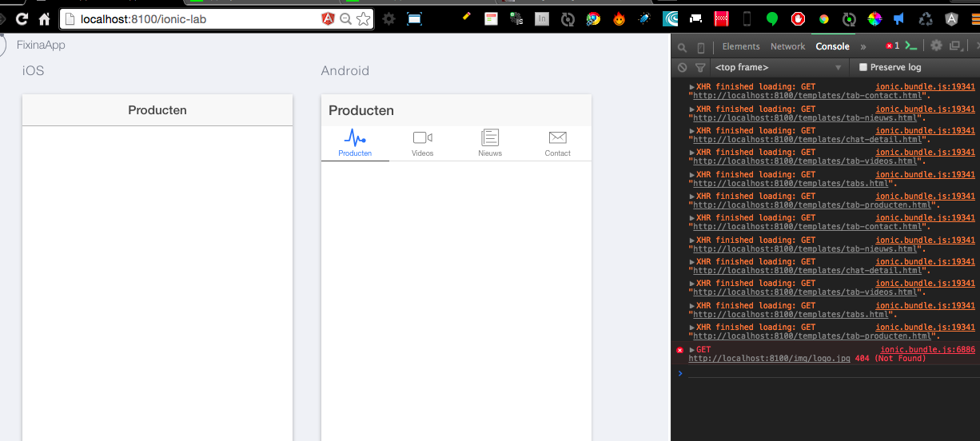Open the Contact tab in Android preview
980x441 pixels.
tap(558, 144)
